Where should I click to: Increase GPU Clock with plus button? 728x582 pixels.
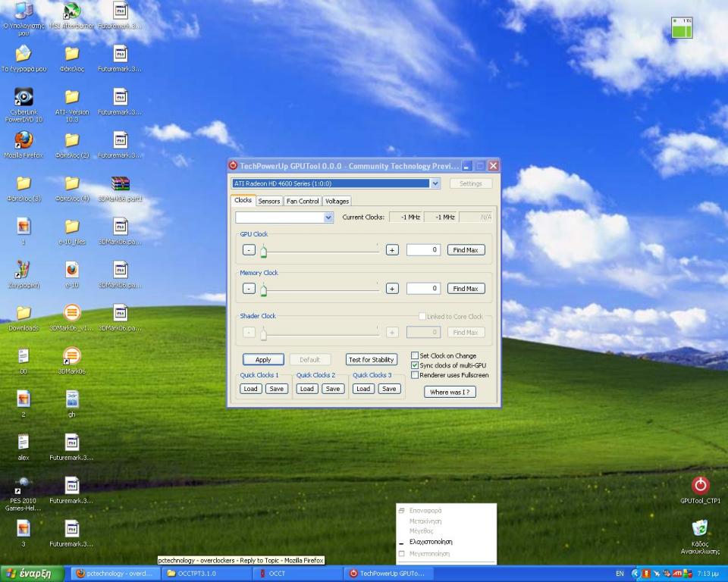click(x=392, y=249)
